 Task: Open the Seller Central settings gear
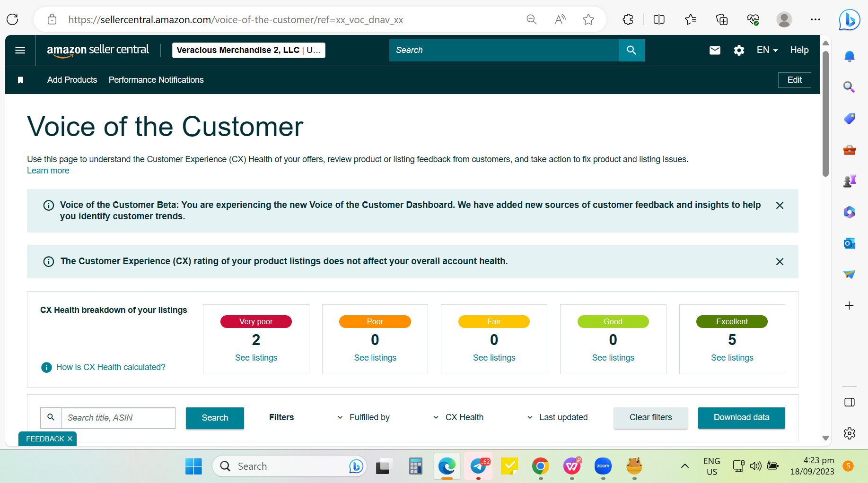(739, 50)
